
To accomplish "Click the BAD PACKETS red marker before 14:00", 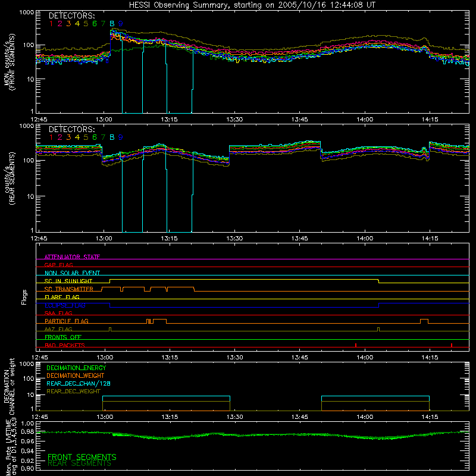I will pos(355,345).
